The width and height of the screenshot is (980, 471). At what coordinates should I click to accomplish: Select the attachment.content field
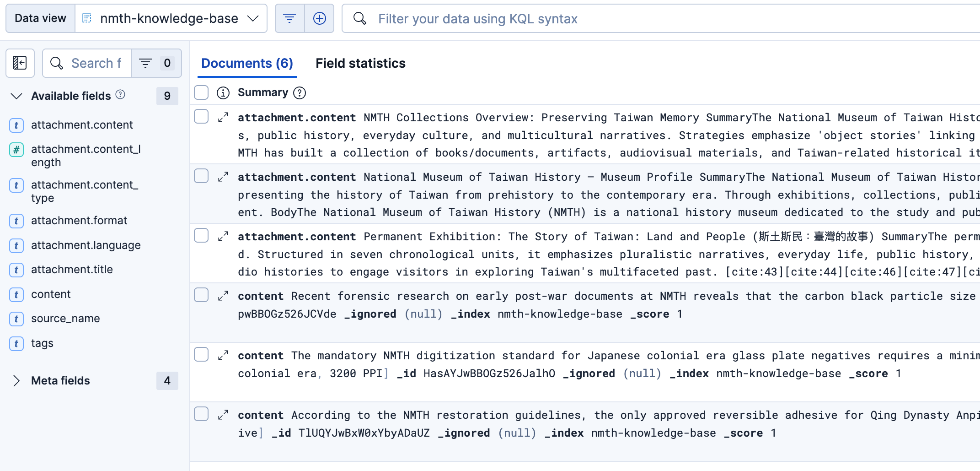point(82,125)
